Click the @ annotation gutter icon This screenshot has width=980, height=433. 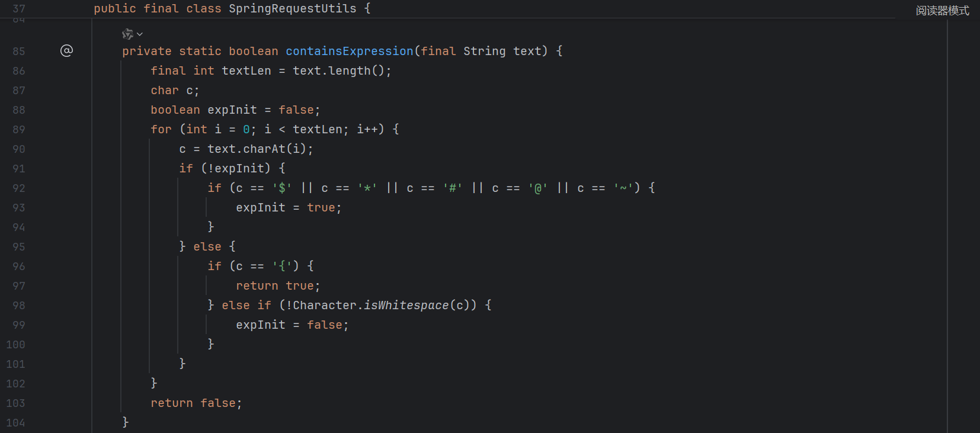click(66, 51)
